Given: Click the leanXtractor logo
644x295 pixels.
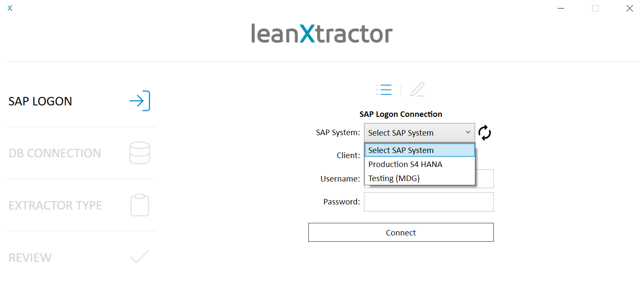Looking at the screenshot, I should (x=322, y=33).
